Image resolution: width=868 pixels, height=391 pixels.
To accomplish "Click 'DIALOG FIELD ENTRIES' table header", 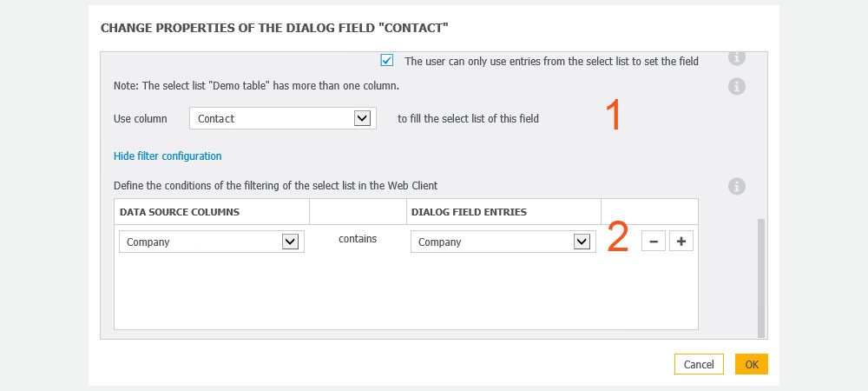I will pos(469,212).
